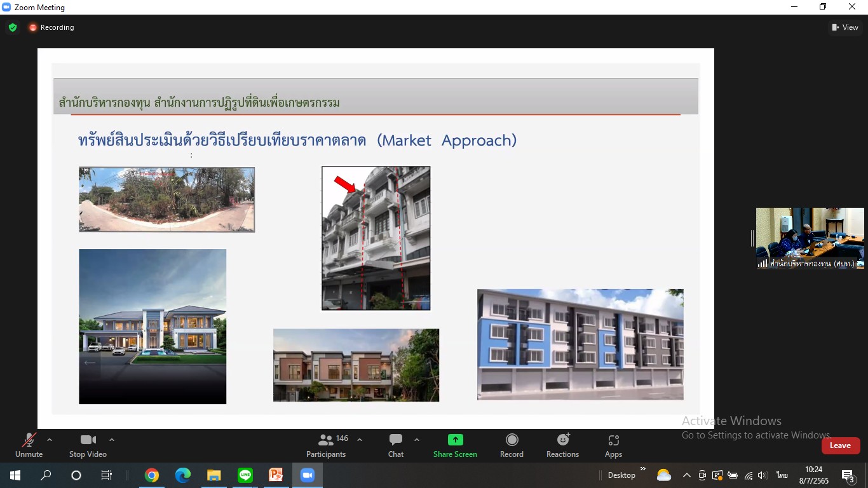
Task: Stop Video camera button
Action: 88,445
